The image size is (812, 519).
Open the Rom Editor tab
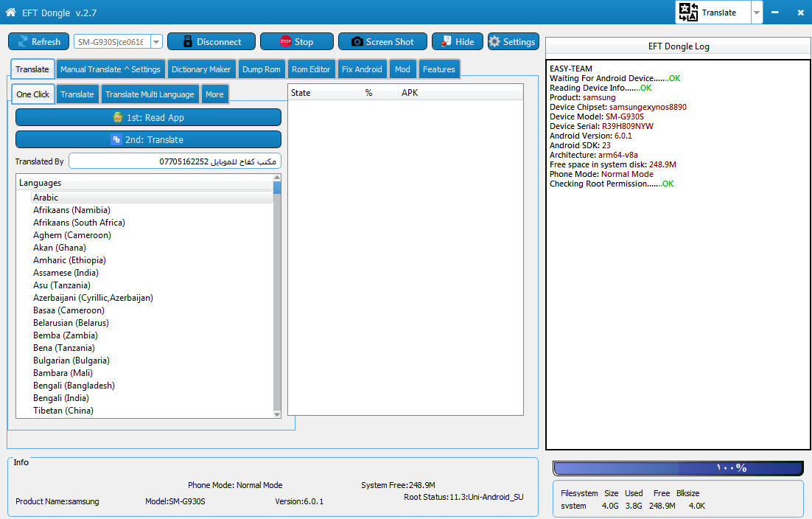[311, 69]
